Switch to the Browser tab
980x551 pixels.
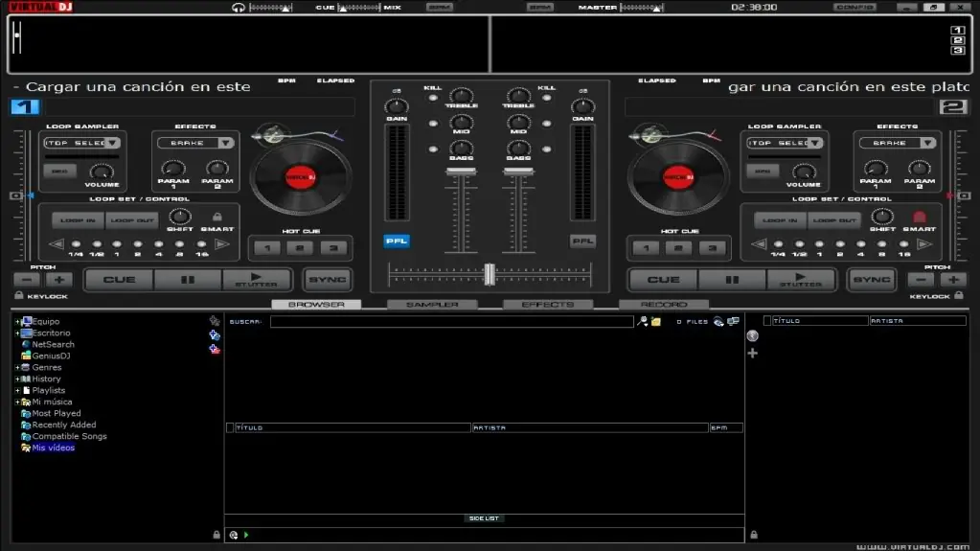pos(316,305)
